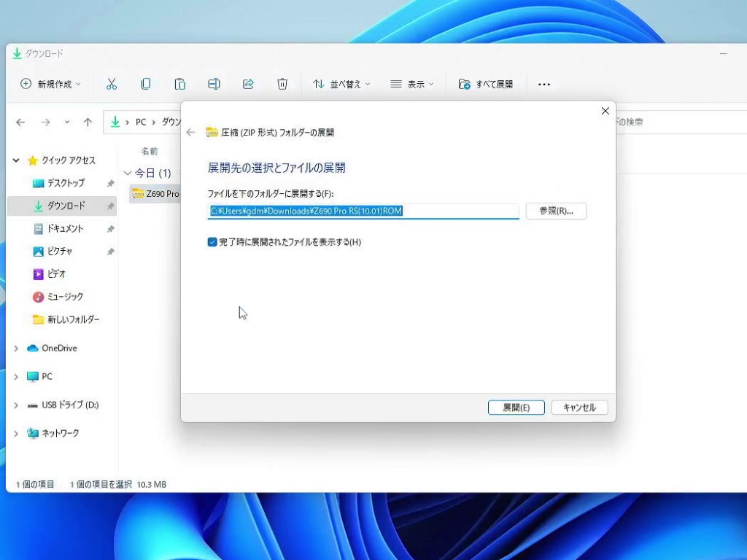
Task: Expand the USB ドライブ (D:) node
Action: [x=16, y=405]
